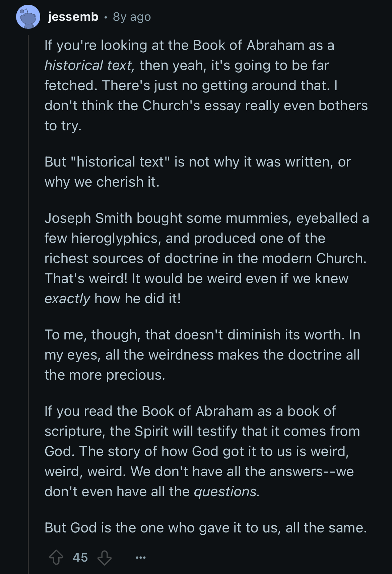This screenshot has width=392, height=574.
Task: Tap 'the more precious.' line of text
Action: tap(105, 375)
